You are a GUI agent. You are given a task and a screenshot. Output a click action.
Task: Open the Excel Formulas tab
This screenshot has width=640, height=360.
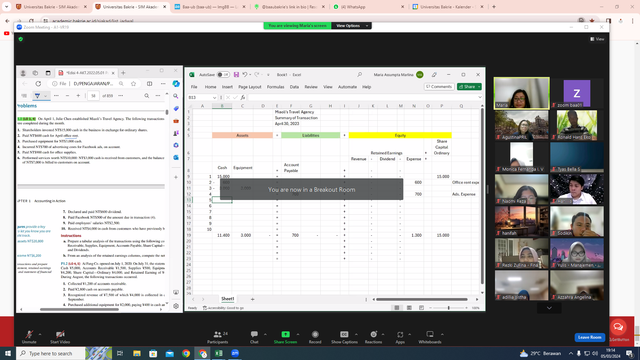tap(276, 87)
